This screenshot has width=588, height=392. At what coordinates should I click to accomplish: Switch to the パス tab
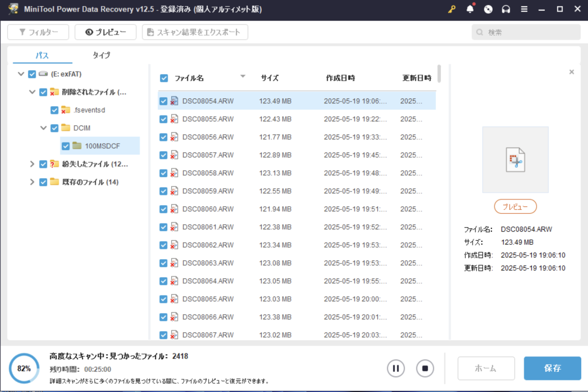tap(42, 55)
